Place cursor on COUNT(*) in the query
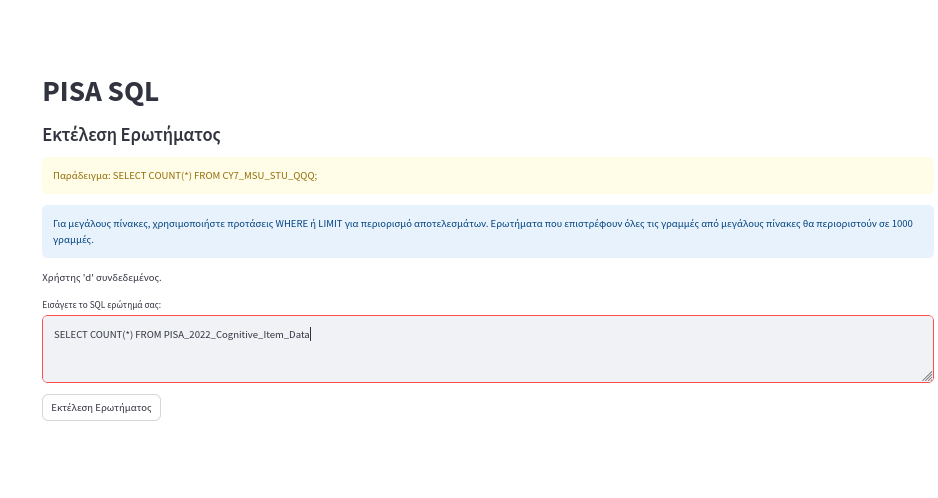The height and width of the screenshot is (498, 938). 111,335
